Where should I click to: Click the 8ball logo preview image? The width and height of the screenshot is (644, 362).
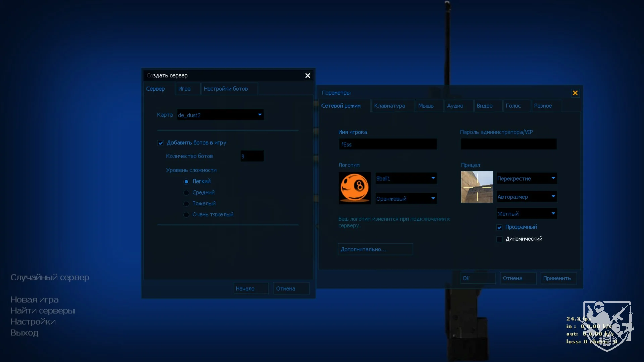(x=354, y=188)
